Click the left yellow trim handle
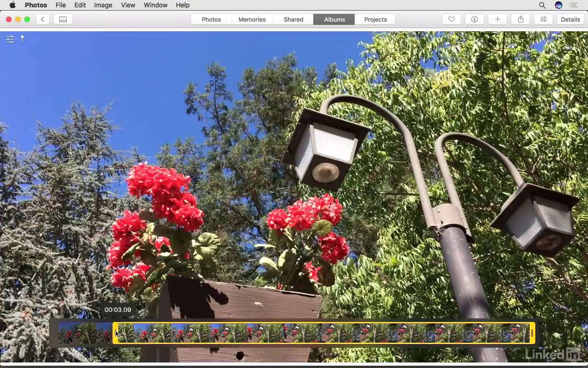The height and width of the screenshot is (368, 588). tap(115, 333)
